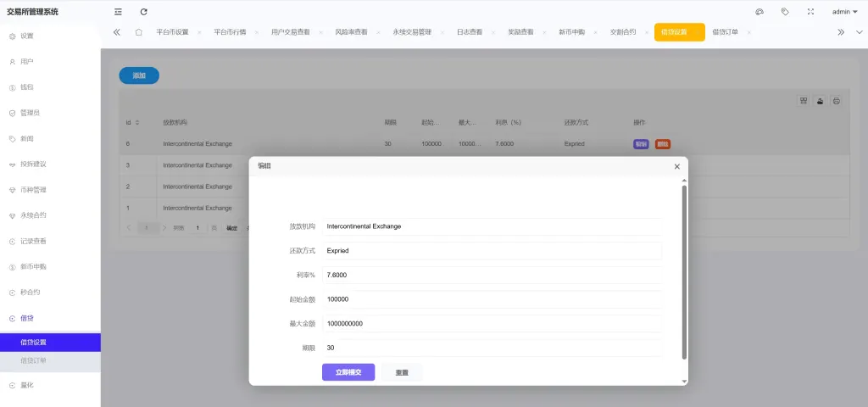Click the refresh icon in the top bar
The width and height of the screenshot is (868, 407).
pyautogui.click(x=144, y=12)
